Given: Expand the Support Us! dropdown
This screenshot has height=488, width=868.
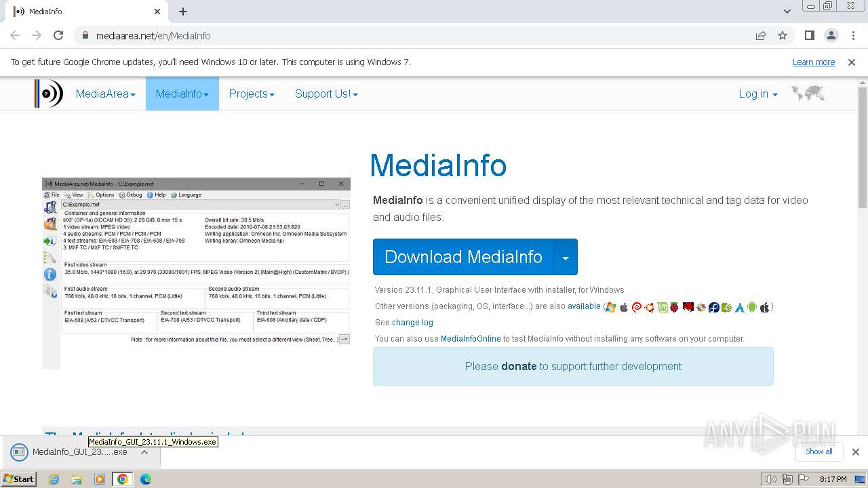Looking at the screenshot, I should point(326,94).
